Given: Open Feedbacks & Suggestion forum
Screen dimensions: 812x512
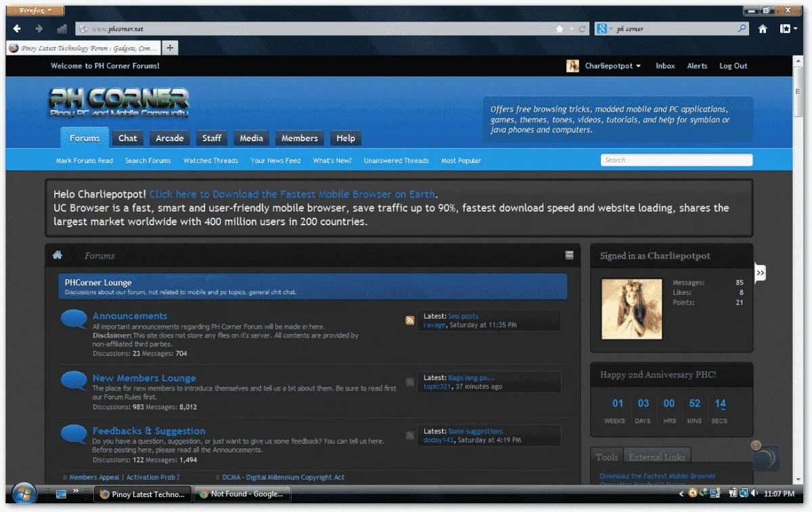Looking at the screenshot, I should [149, 431].
